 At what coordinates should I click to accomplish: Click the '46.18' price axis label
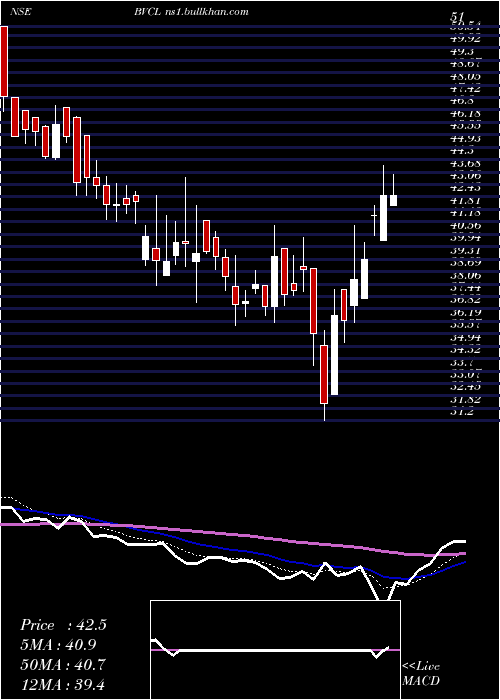466,114
